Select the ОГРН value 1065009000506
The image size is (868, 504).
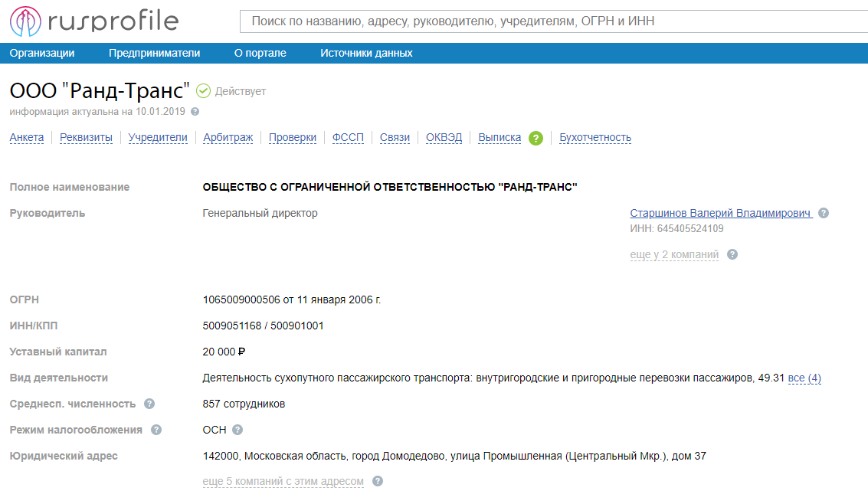241,299
